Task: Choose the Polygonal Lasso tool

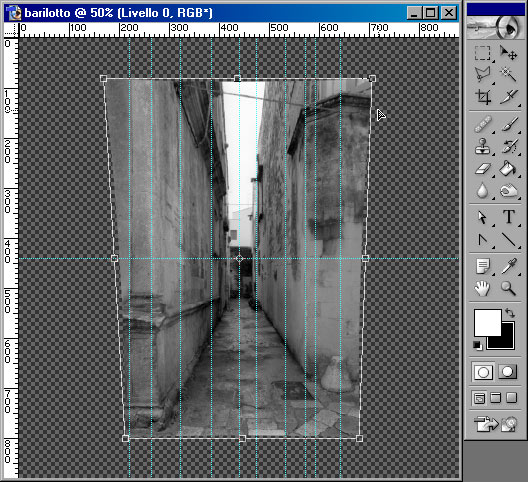Action: 483,75
